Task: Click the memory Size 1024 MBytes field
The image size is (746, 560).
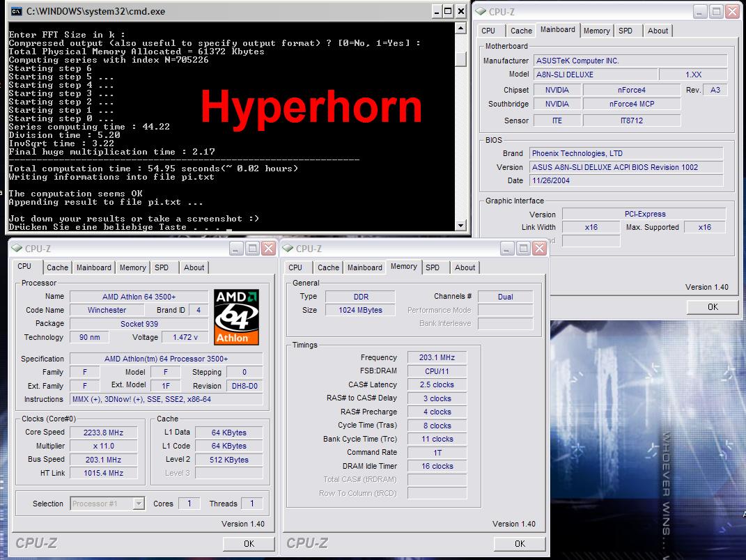Action: (x=360, y=310)
